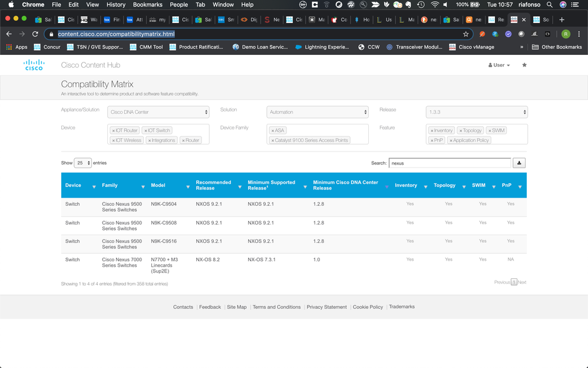Open the People menu in the menu bar

click(x=179, y=5)
